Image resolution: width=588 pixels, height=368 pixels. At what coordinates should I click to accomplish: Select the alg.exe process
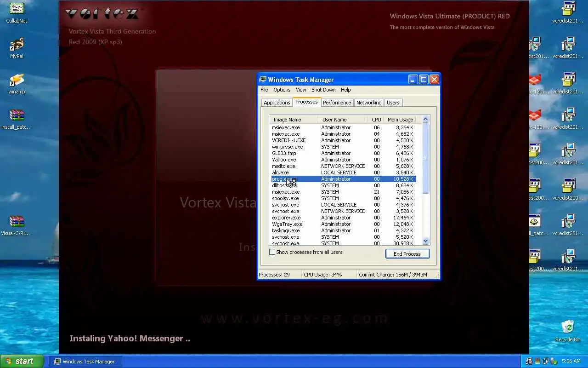pyautogui.click(x=343, y=172)
